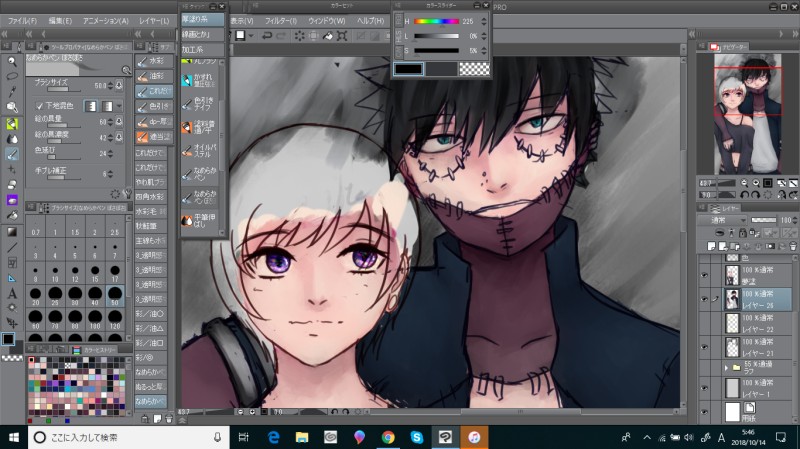This screenshot has width=800, height=449.
Task: Select second color mixing mode toggle
Action: tap(107, 106)
